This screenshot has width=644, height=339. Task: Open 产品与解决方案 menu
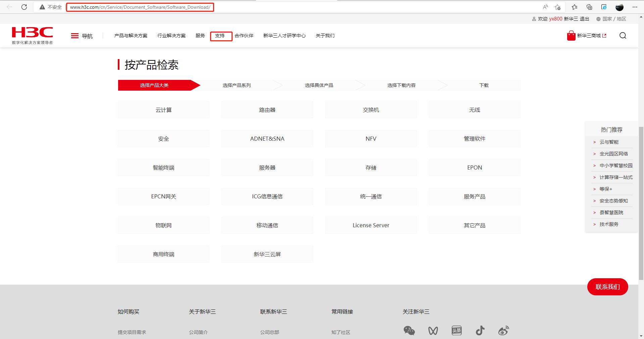(x=131, y=36)
